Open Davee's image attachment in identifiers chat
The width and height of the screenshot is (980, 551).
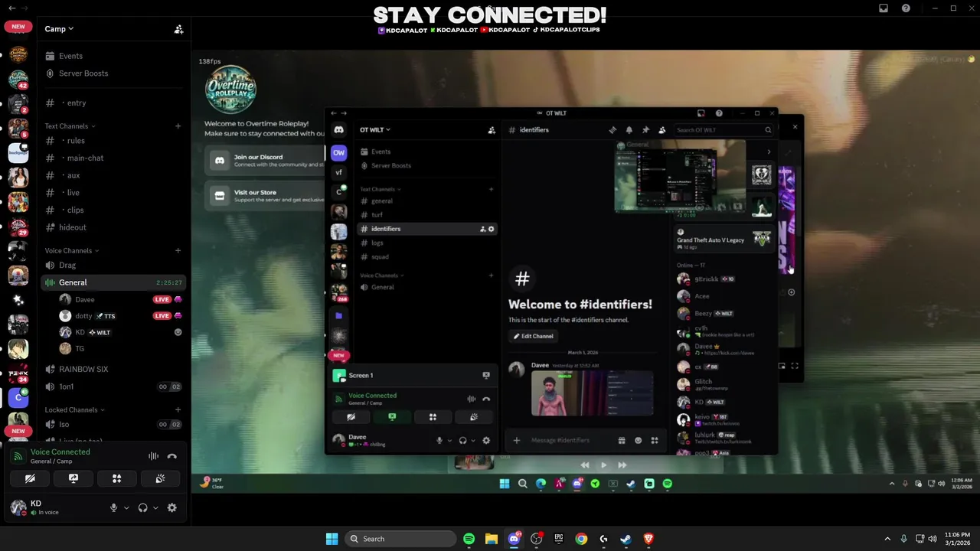(x=592, y=394)
